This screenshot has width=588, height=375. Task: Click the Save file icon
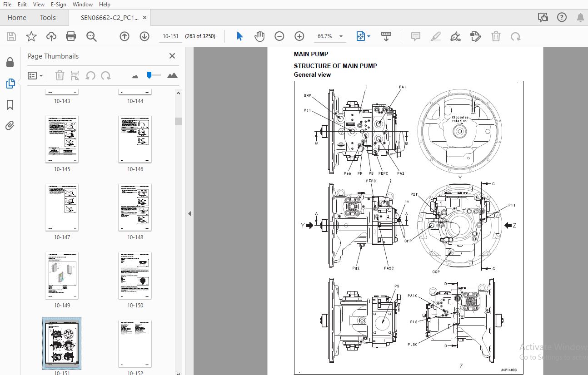11,36
